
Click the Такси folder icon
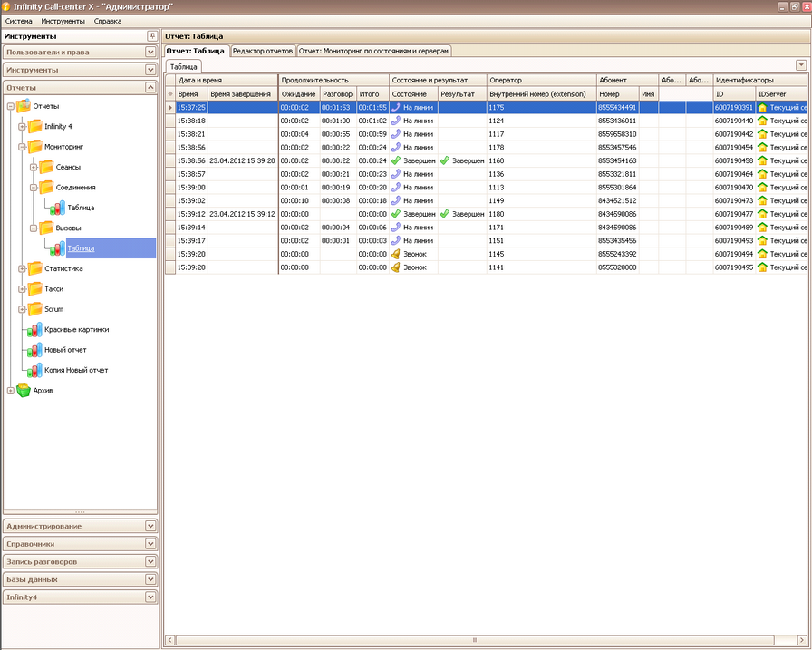pos(34,288)
